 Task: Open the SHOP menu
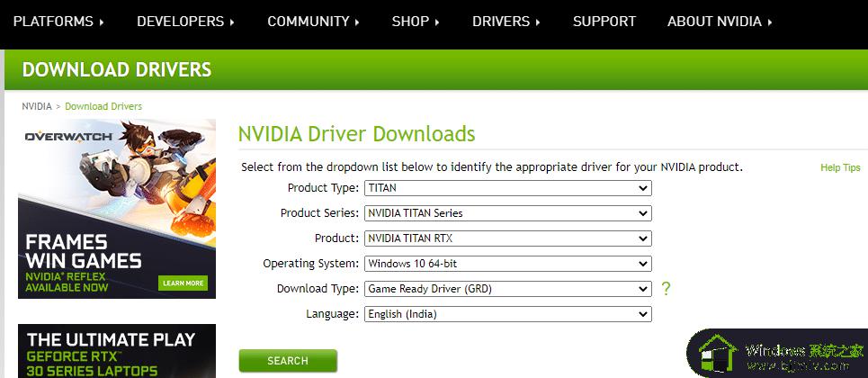tap(416, 22)
